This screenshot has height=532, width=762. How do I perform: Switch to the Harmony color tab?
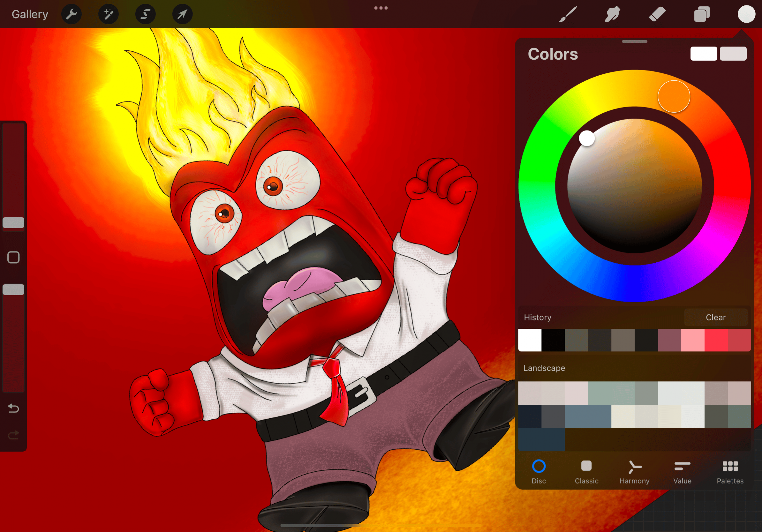coord(634,472)
